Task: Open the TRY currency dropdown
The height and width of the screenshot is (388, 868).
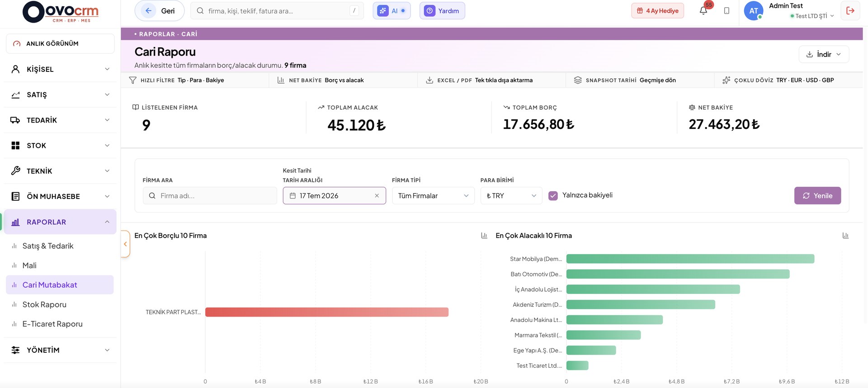Action: [511, 196]
